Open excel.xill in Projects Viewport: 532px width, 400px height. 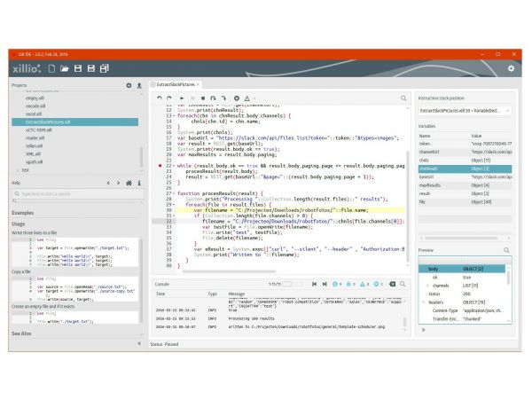pyautogui.click(x=34, y=114)
